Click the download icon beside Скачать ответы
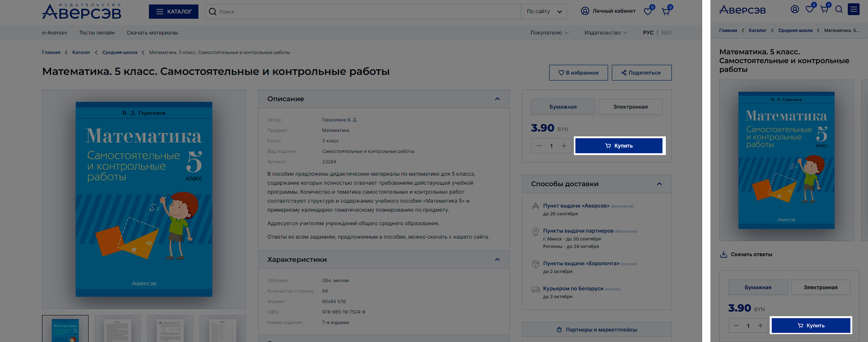The width and height of the screenshot is (868, 342). (723, 254)
